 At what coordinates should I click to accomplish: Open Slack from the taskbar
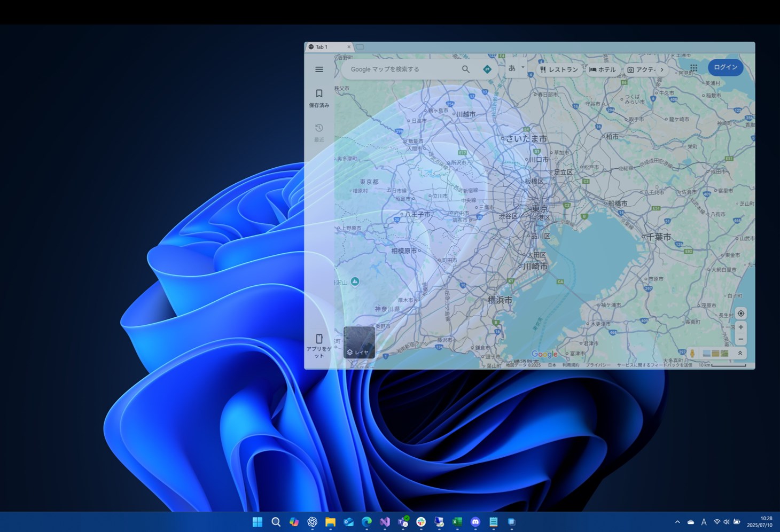pyautogui.click(x=421, y=522)
